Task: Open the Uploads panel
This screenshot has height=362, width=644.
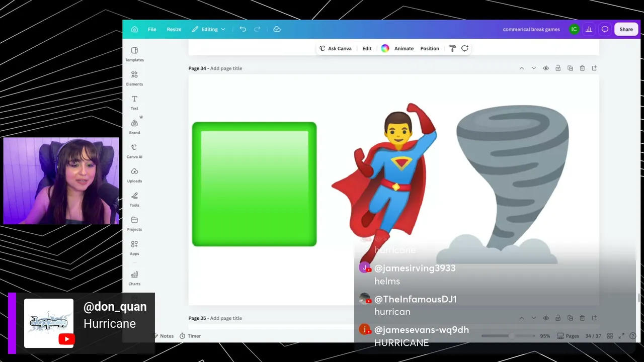Action: coord(134,175)
